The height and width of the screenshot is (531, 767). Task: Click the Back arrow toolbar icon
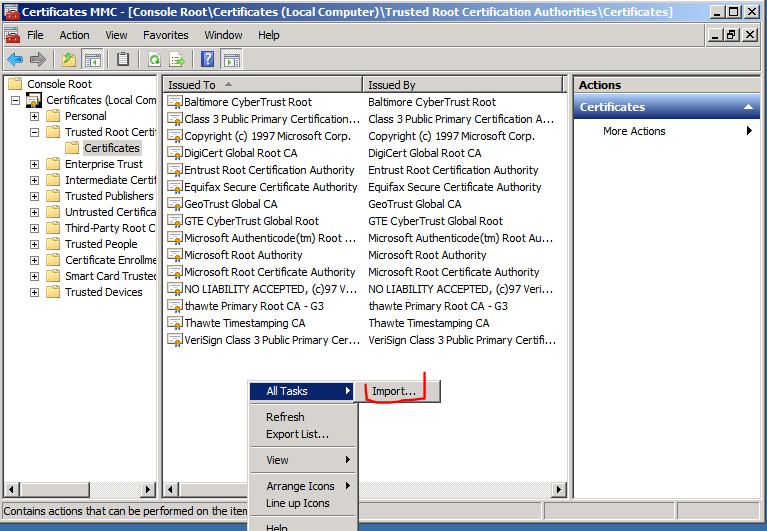coord(15,60)
